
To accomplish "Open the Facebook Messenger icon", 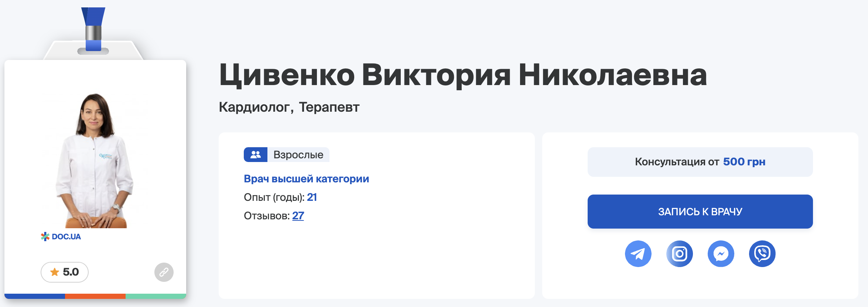I will pos(721,254).
